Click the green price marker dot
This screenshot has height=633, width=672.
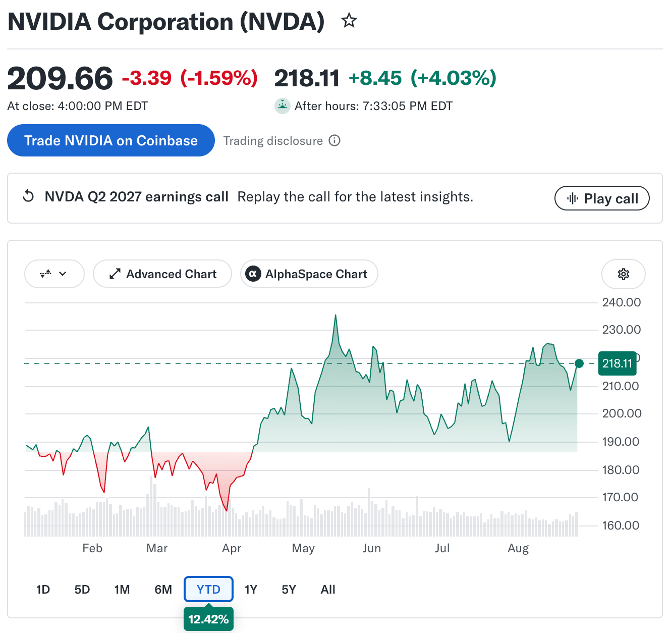coord(579,363)
